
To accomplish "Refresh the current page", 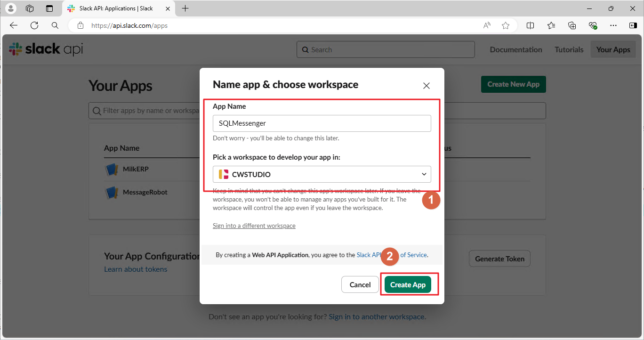I will pyautogui.click(x=34, y=25).
